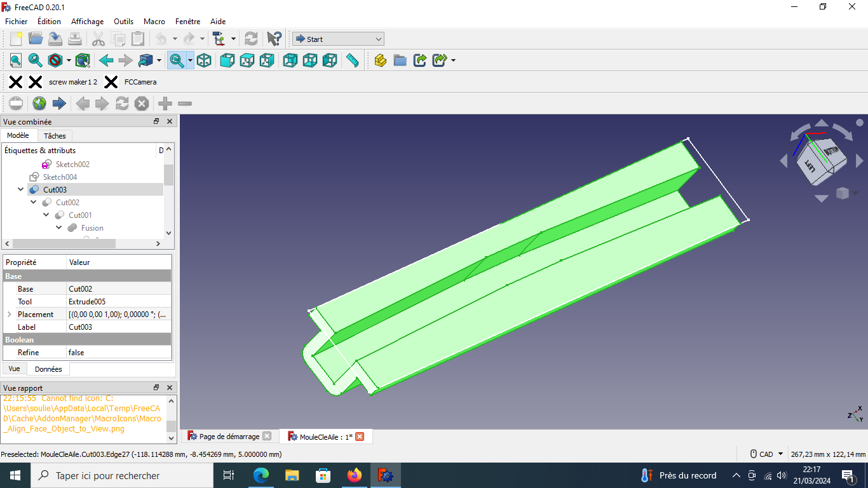The height and width of the screenshot is (488, 868).
Task: Close the MouleCleAile document tab
Action: 360,437
